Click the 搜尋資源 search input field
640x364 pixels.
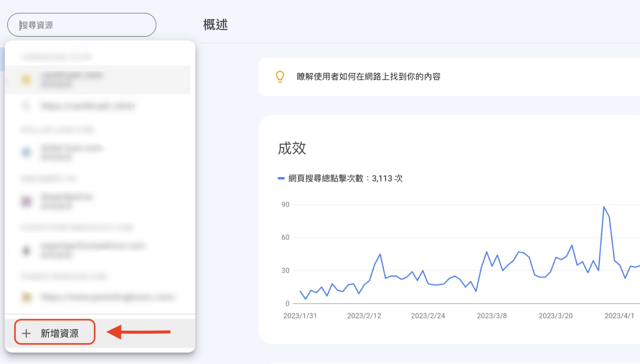coord(82,25)
